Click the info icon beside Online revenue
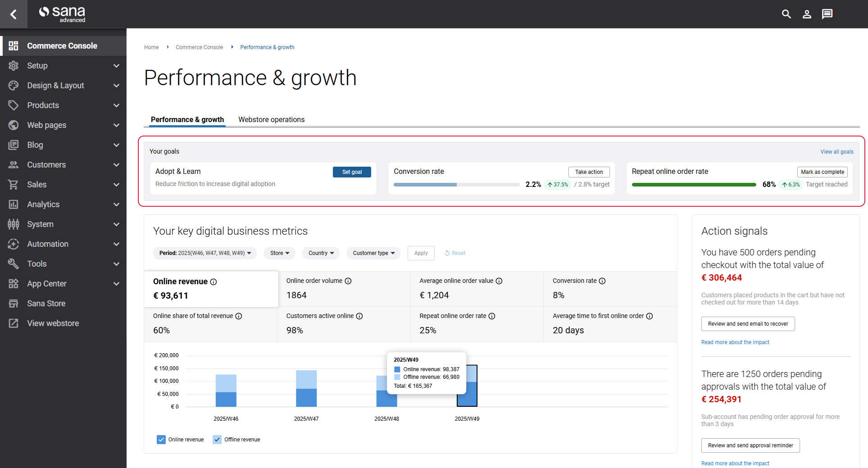The image size is (868, 468). point(214,282)
